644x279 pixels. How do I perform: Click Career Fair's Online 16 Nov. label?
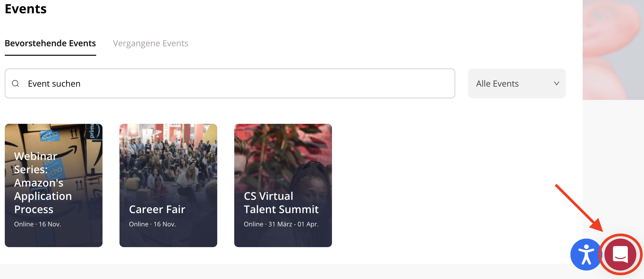152,224
